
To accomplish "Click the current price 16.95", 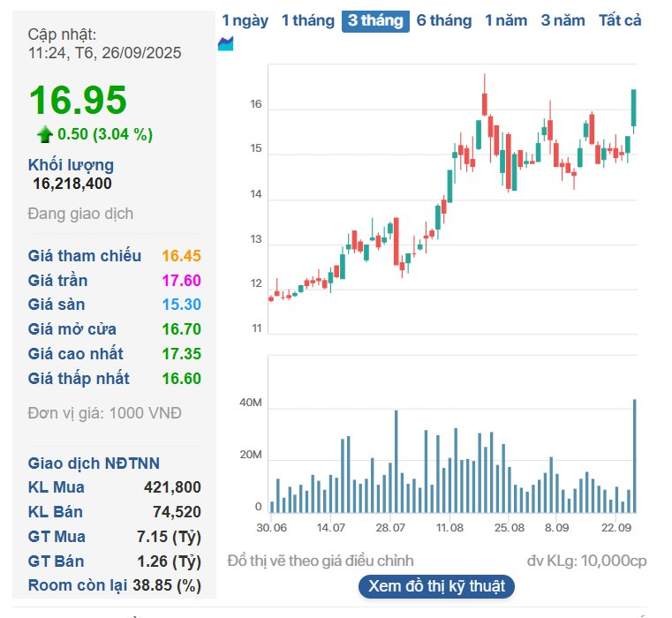I will [x=79, y=101].
